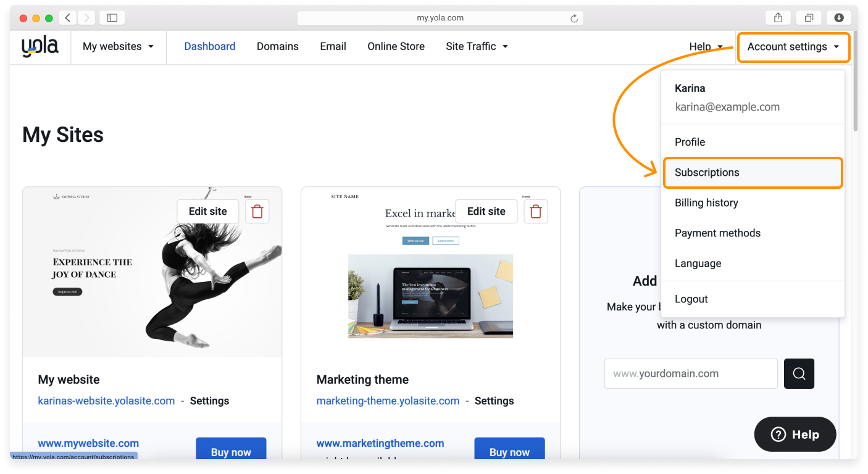Open the Safari downloads icon
The width and height of the screenshot is (868, 474).
[839, 17]
